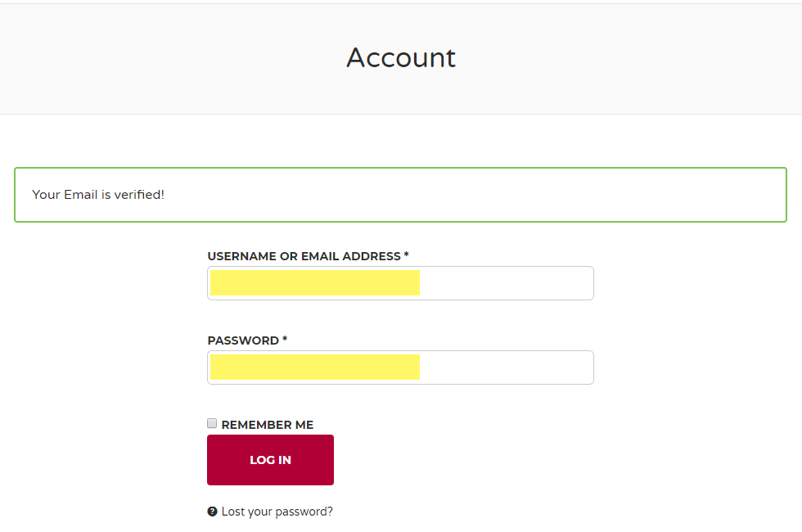This screenshot has width=802, height=532.
Task: Click the Remember Me label text
Action: point(268,425)
